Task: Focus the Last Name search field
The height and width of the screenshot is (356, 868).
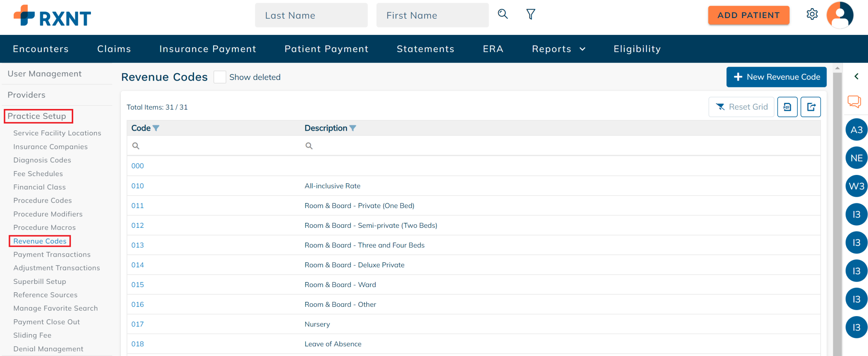Action: pos(311,15)
